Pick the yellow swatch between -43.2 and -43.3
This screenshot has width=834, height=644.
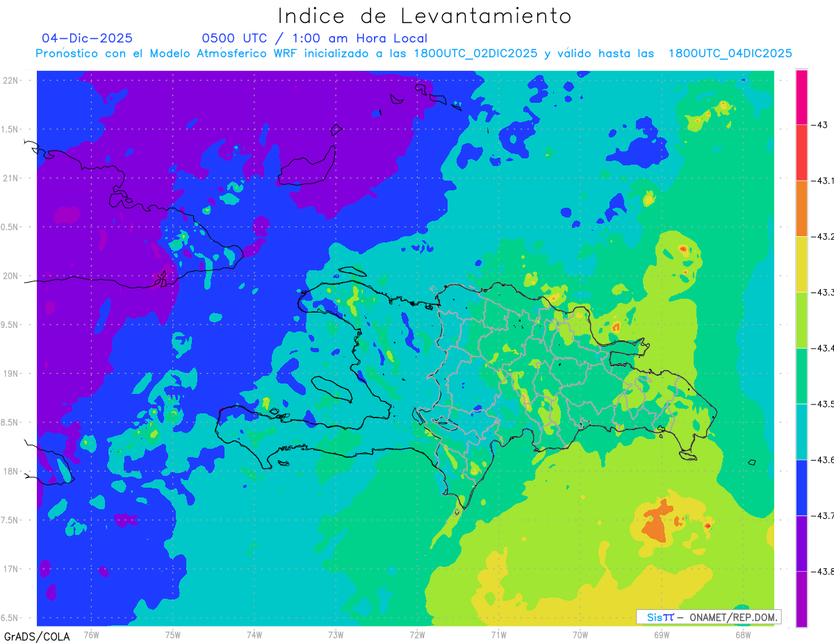pyautogui.click(x=801, y=265)
